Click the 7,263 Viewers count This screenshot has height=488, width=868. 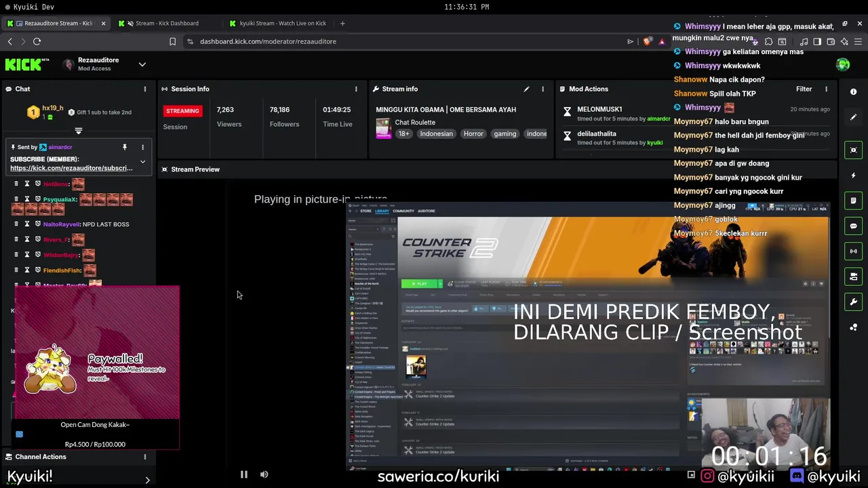point(225,109)
